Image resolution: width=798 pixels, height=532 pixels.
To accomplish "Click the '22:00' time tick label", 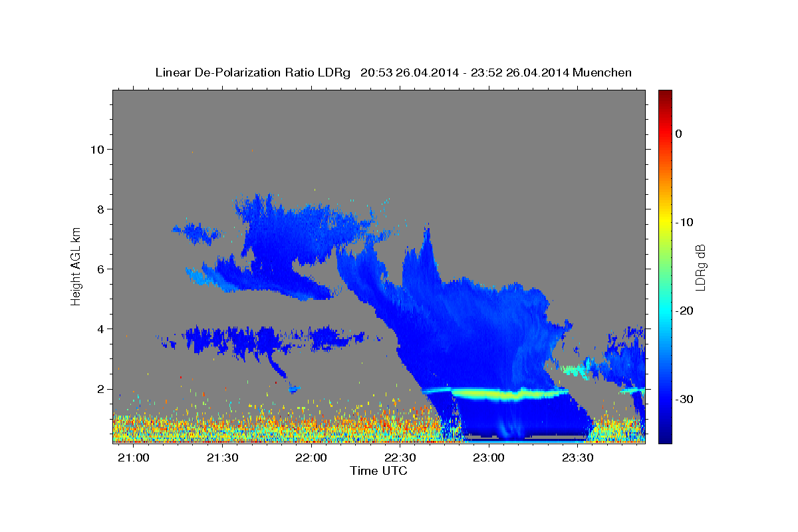I will click(x=311, y=458).
